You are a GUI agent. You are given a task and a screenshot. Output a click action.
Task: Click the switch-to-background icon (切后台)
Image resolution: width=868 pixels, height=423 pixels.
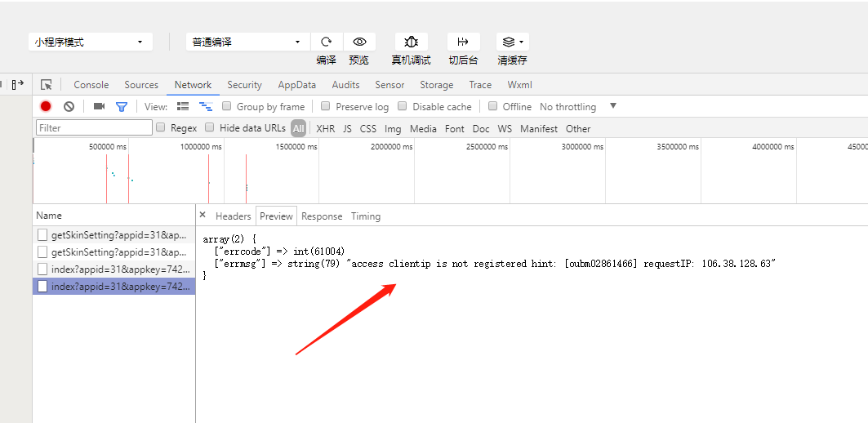pos(463,42)
